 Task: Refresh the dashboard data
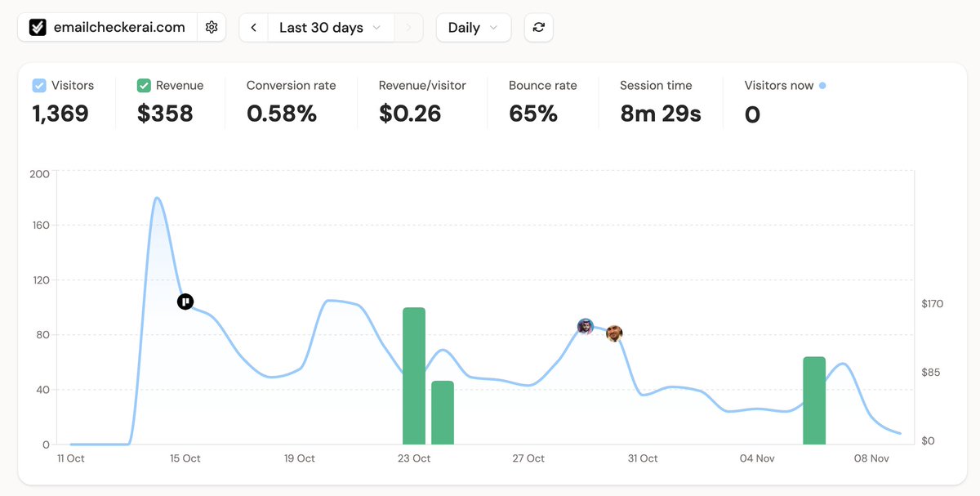(x=538, y=27)
